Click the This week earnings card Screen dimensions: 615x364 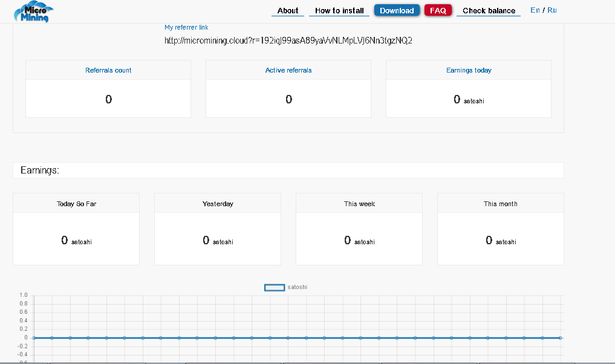pos(359,229)
